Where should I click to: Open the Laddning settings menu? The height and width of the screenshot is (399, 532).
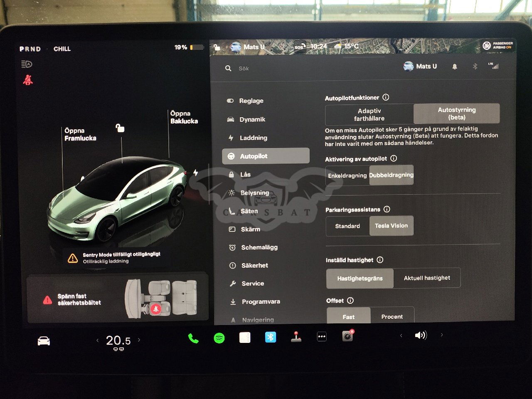(253, 138)
